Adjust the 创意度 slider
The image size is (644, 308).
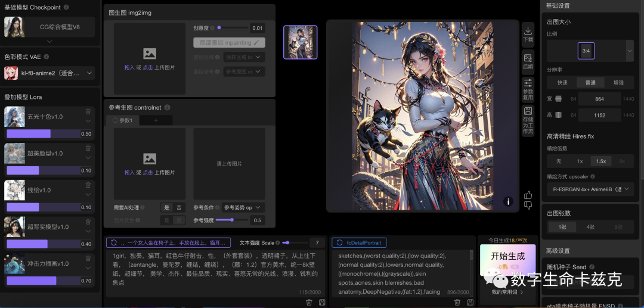point(233,28)
